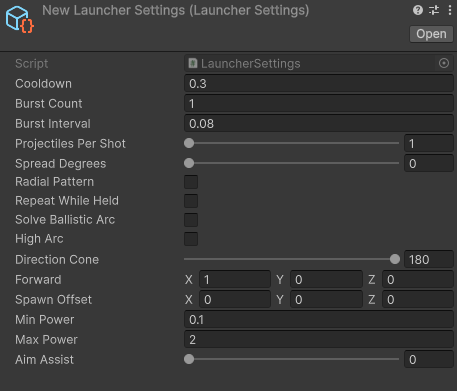Click the Max Power value field

(x=319, y=339)
